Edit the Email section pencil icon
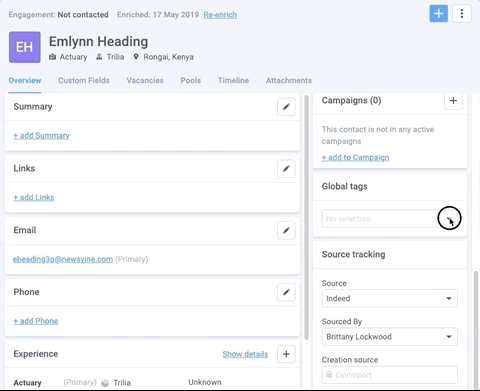The height and width of the screenshot is (391, 480). (286, 230)
